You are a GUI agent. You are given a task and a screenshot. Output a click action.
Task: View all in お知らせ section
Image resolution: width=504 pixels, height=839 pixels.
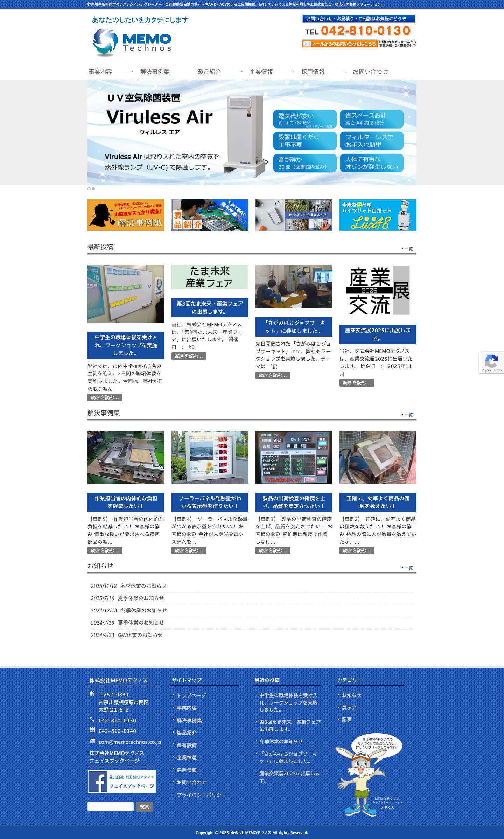(408, 568)
